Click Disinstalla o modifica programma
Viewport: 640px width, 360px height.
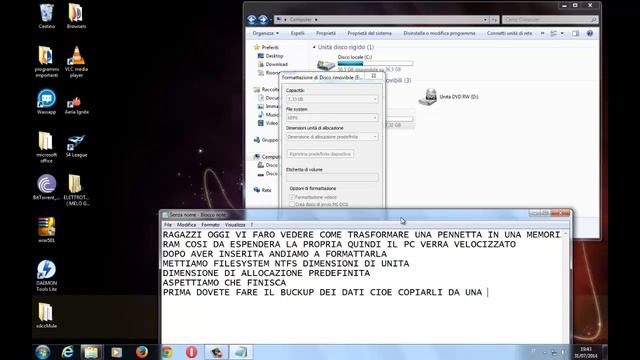coord(439,33)
